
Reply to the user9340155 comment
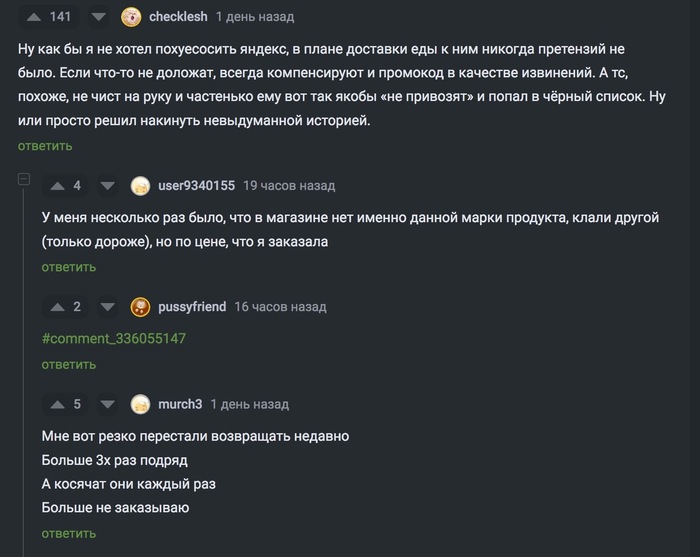(69, 267)
